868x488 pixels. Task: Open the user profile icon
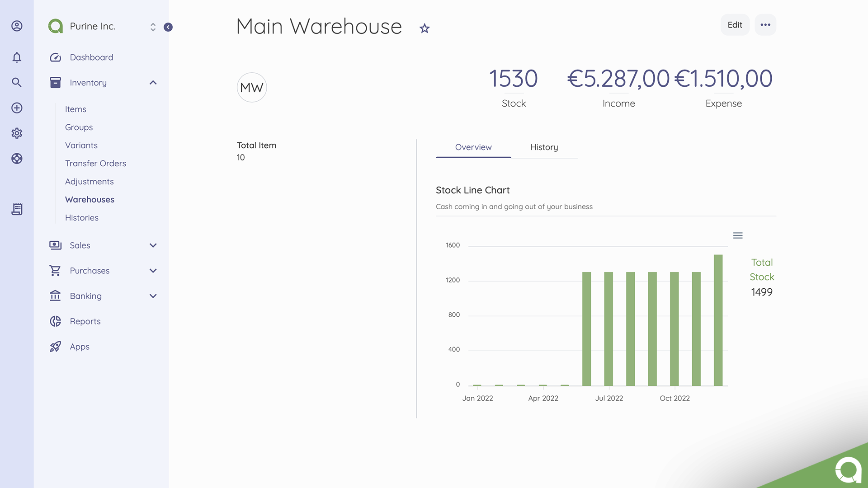pos(17,26)
